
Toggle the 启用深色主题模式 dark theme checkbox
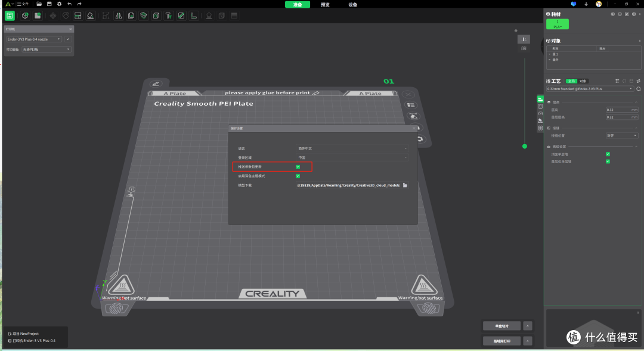[298, 176]
